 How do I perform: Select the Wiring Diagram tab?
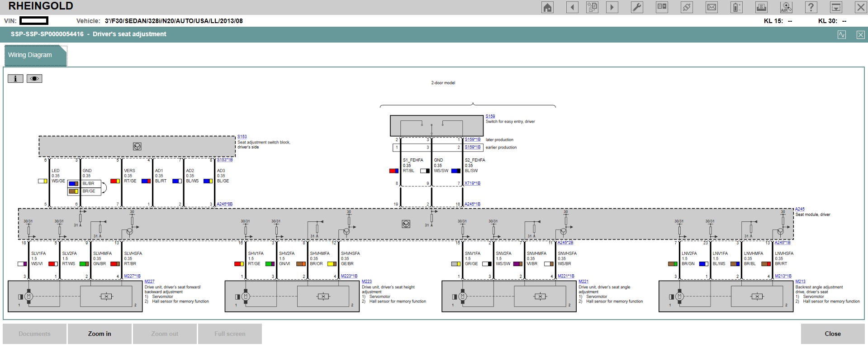click(x=35, y=55)
